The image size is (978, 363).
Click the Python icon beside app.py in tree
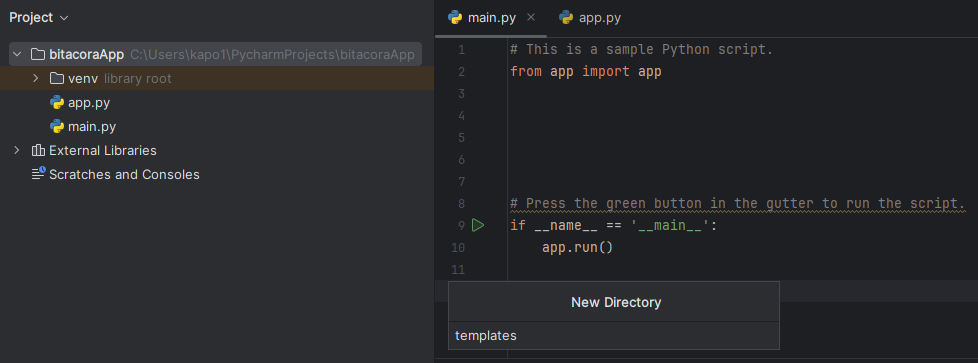[x=57, y=102]
